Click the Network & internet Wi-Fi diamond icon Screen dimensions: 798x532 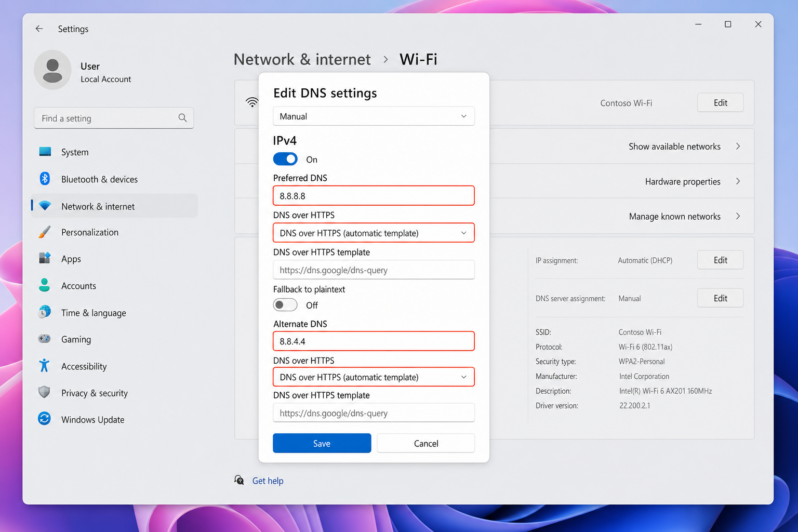click(45, 206)
